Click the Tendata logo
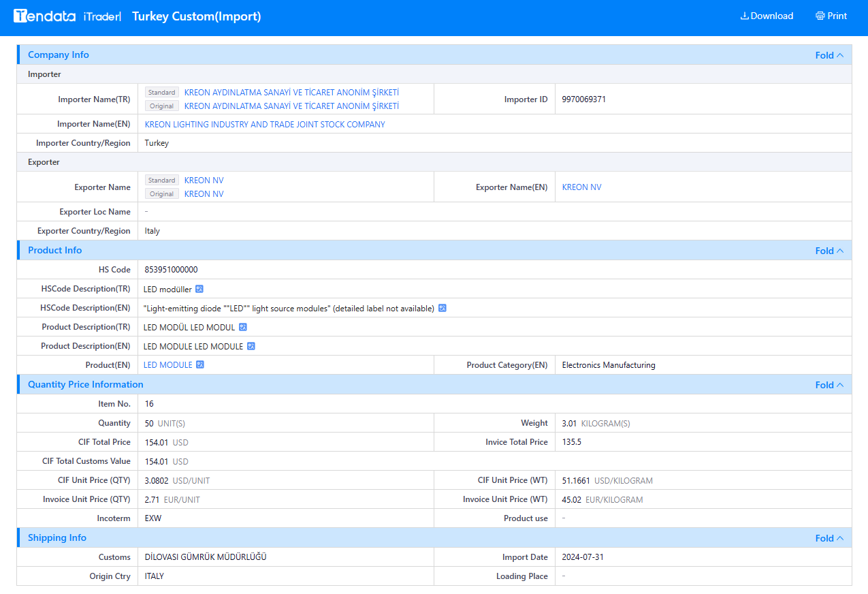868x594 pixels. pyautogui.click(x=44, y=16)
